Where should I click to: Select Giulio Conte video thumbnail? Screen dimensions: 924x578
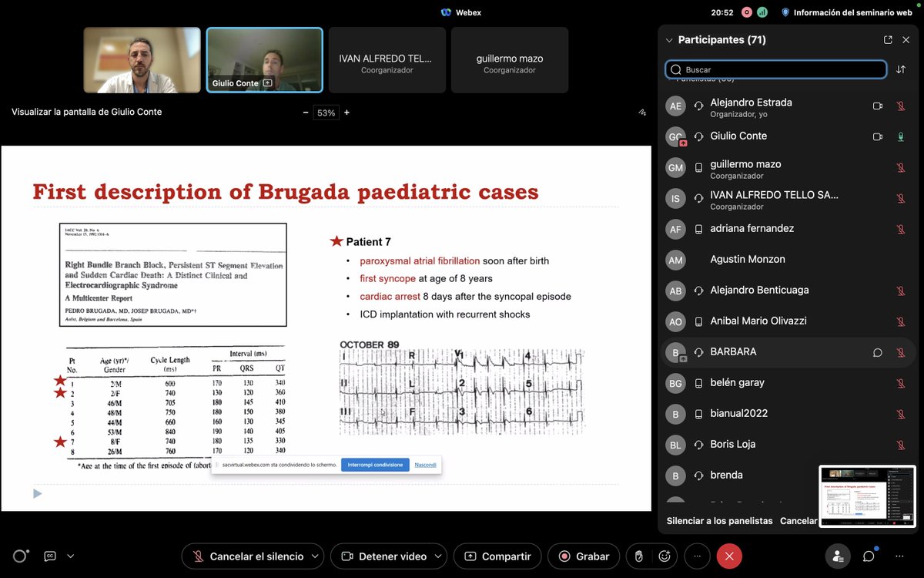264,60
